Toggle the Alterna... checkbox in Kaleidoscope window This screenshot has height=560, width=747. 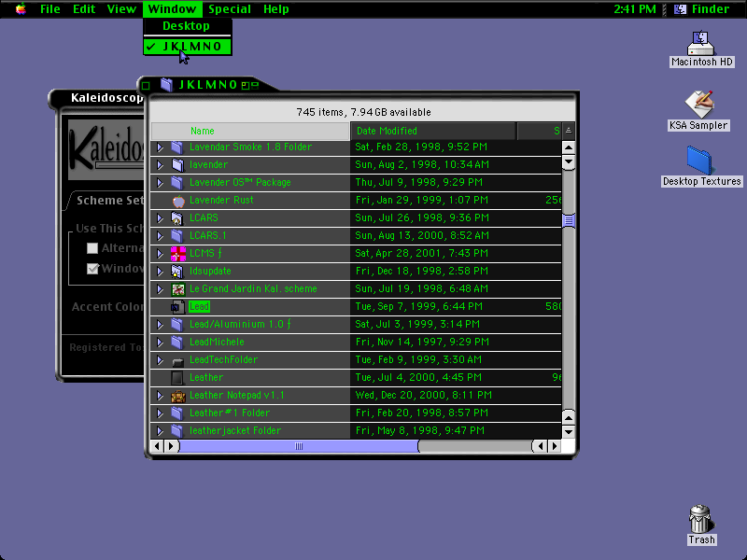tap(92, 248)
